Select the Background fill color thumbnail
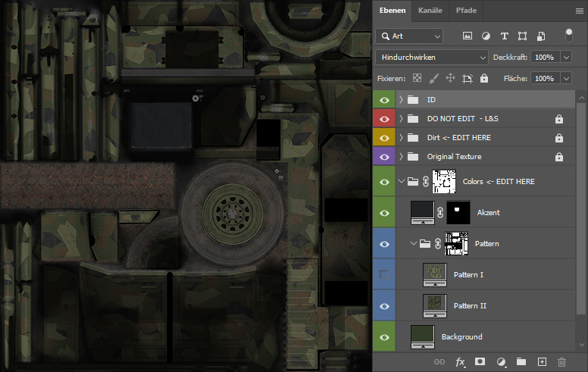This screenshot has width=588, height=372. coord(423,336)
